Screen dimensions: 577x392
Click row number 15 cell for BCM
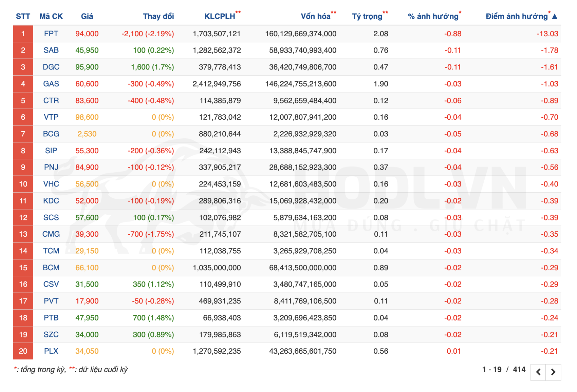(x=23, y=268)
